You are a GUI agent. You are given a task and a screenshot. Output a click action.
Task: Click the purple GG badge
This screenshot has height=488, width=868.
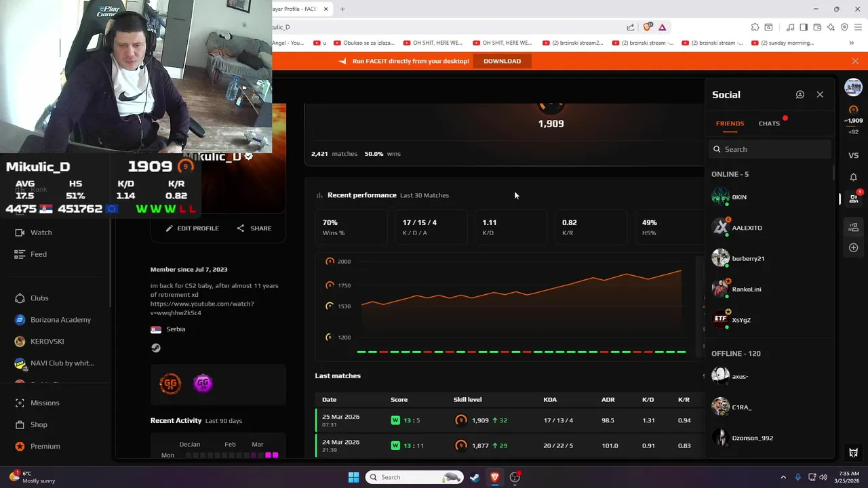[x=203, y=384]
